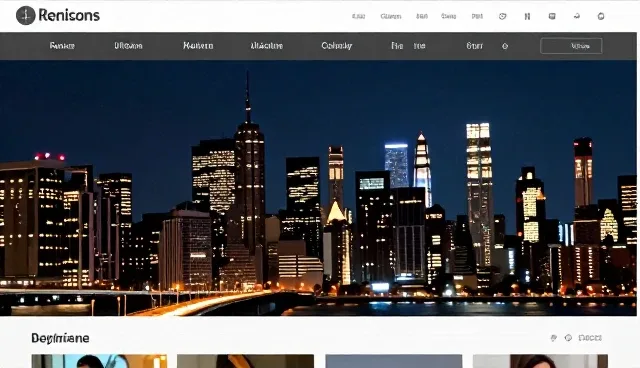
Task: Select the third dark navigation bar item
Action: tap(198, 46)
